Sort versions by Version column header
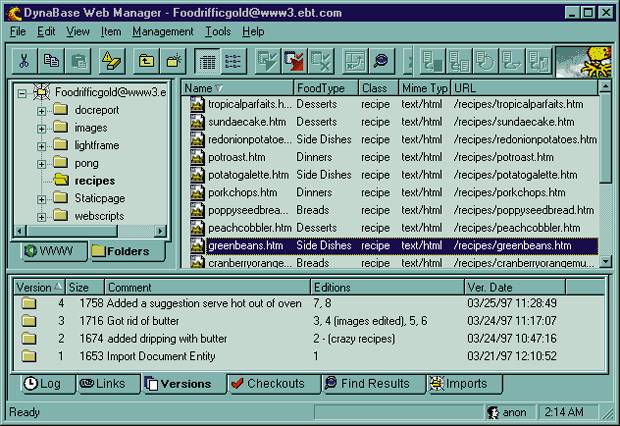620x426 pixels. pos(39,287)
